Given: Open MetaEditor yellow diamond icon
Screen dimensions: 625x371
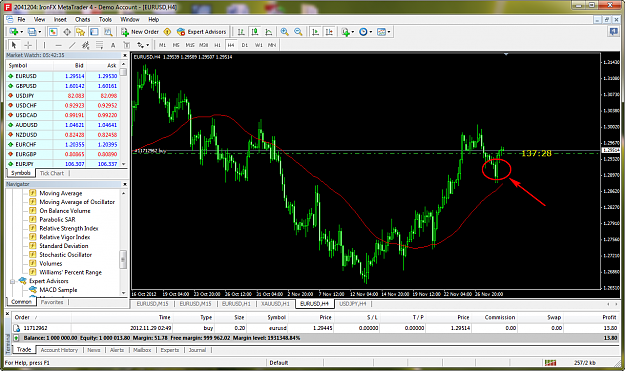Looking at the screenshot, I should pyautogui.click(x=167, y=32).
